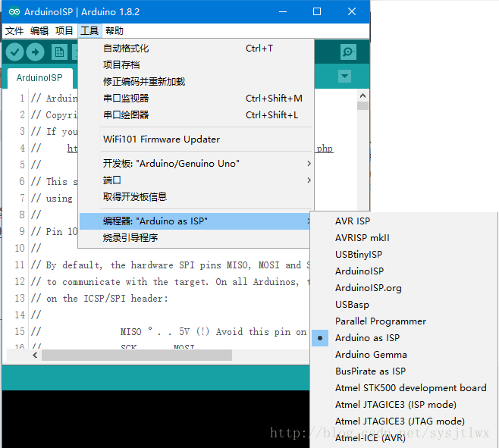Click the text 'on the ICSP/SPI header:'
Viewport: 499px width, 448px height.
(107, 299)
